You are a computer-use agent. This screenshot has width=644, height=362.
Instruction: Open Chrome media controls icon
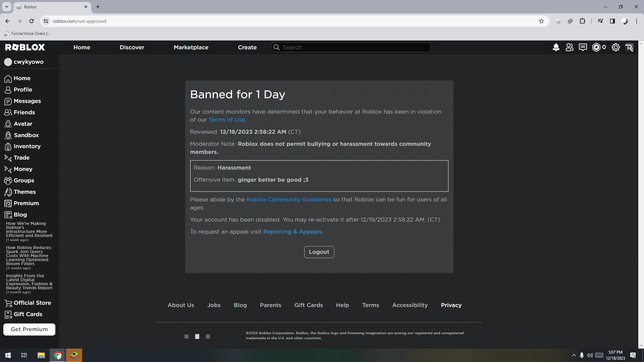[600, 21]
